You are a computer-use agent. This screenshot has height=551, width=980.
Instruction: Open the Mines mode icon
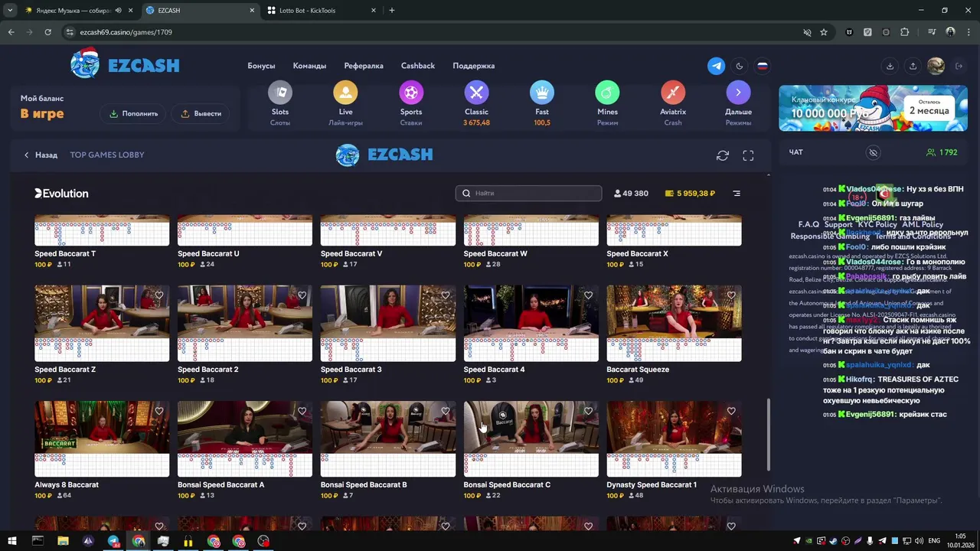pos(607,93)
